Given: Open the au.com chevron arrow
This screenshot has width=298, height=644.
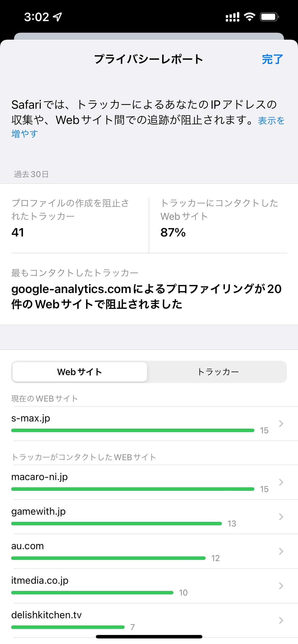Looking at the screenshot, I should (281, 551).
